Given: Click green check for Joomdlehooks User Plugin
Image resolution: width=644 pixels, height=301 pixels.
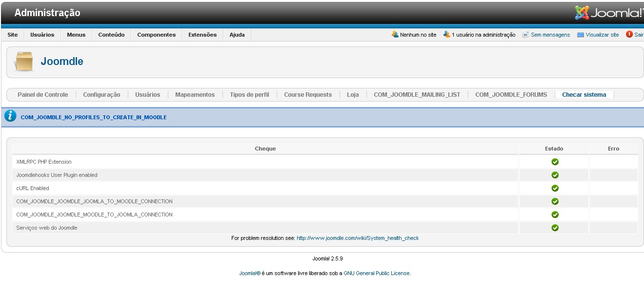Looking at the screenshot, I should 555,175.
